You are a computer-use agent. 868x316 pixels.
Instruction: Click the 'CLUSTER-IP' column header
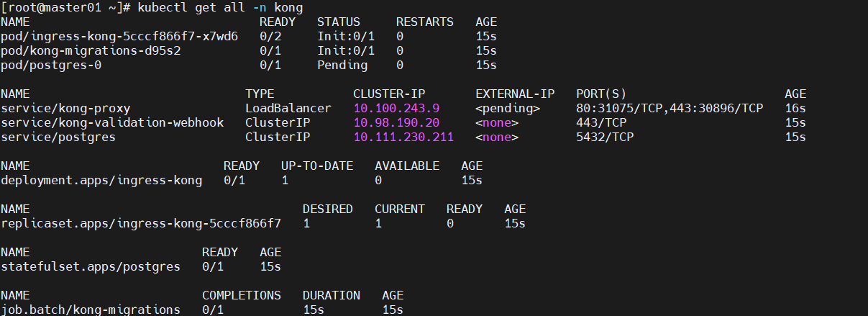point(389,94)
